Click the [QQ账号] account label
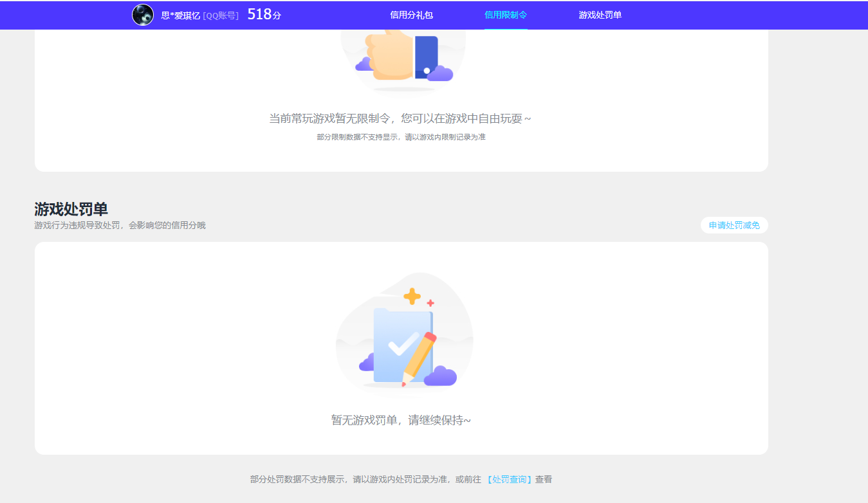Screen dimensions: 868x503 pyautogui.click(x=219, y=14)
